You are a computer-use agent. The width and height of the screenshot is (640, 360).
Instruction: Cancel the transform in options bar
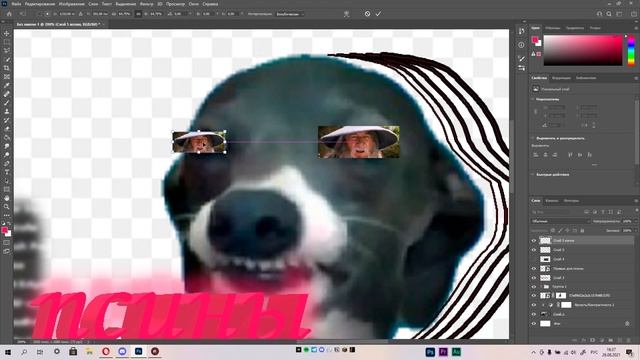click(367, 14)
